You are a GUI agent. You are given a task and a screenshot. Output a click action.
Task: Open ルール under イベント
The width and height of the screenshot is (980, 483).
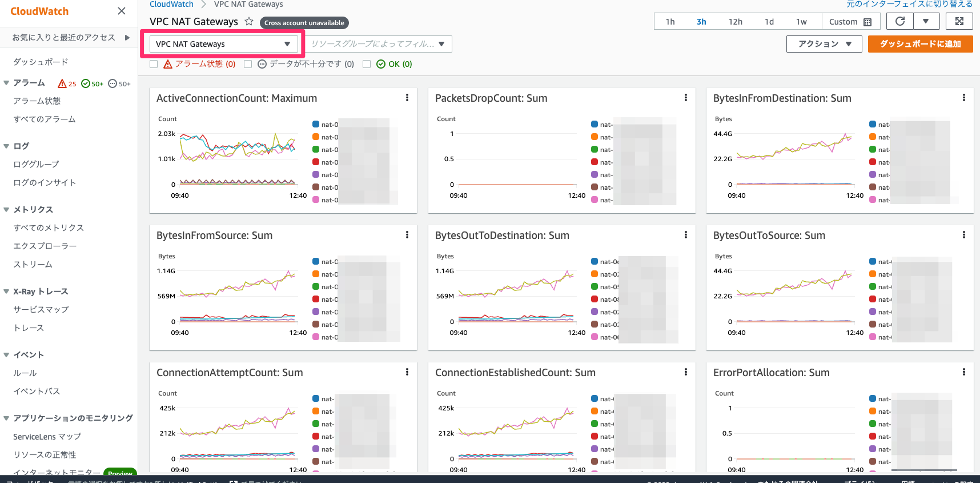(25, 373)
